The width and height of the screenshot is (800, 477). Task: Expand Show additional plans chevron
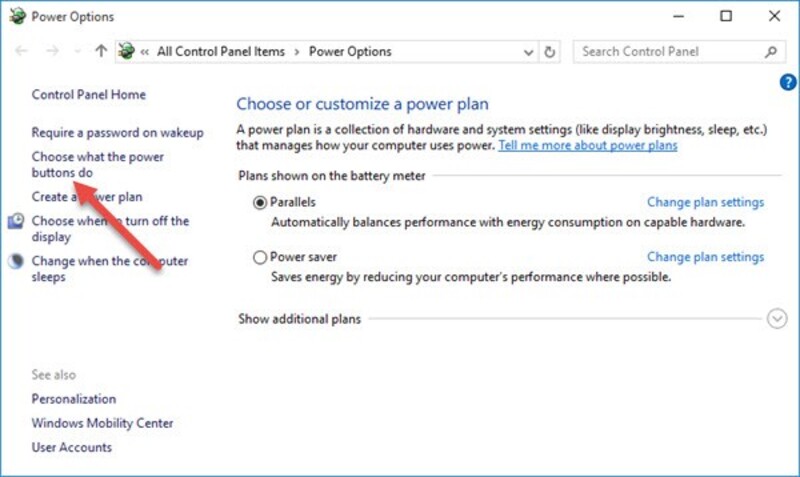pos(777,319)
